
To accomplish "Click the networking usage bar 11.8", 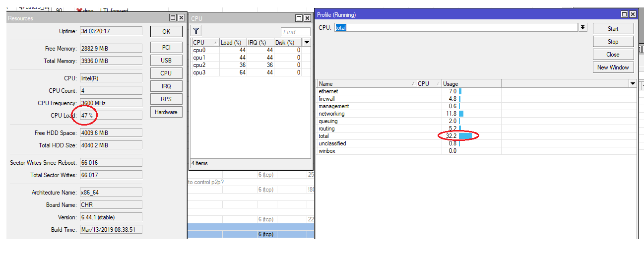I will pyautogui.click(x=461, y=114).
